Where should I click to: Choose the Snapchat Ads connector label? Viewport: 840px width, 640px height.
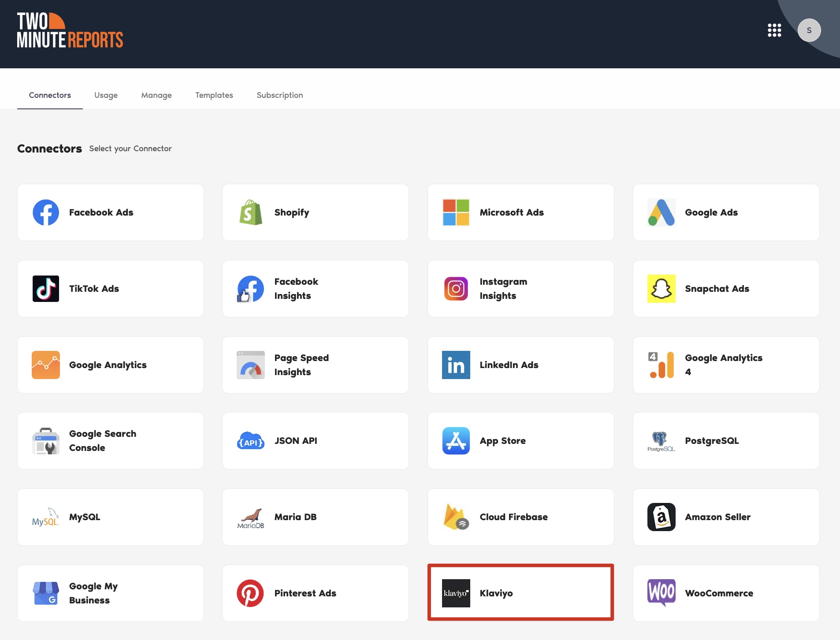coord(717,289)
